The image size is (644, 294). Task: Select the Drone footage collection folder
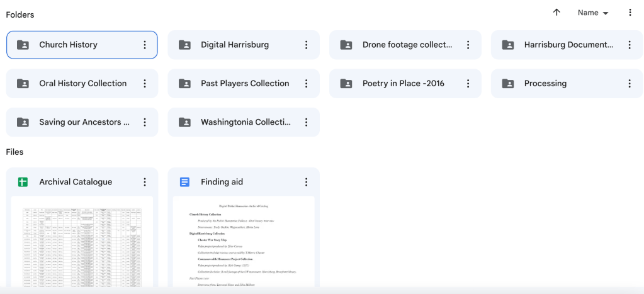pyautogui.click(x=407, y=45)
